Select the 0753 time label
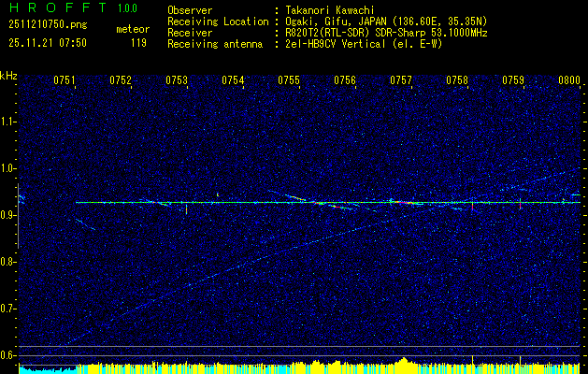 [x=177, y=80]
